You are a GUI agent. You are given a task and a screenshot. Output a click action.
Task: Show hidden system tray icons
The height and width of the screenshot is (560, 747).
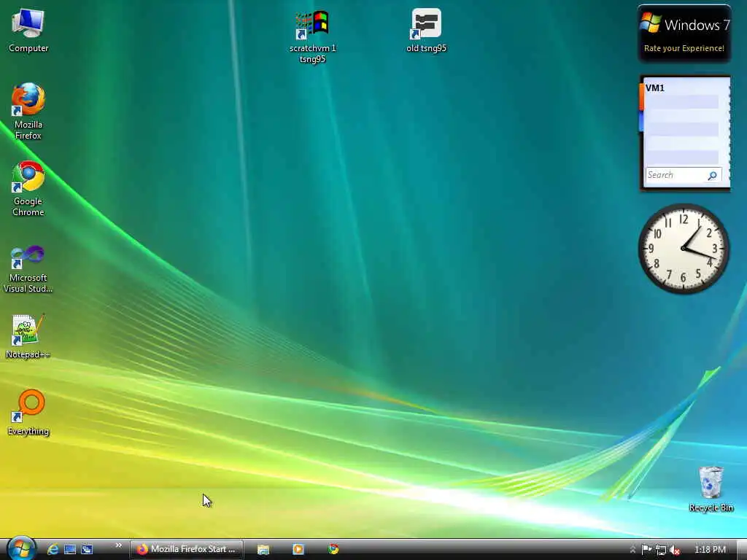click(632, 550)
